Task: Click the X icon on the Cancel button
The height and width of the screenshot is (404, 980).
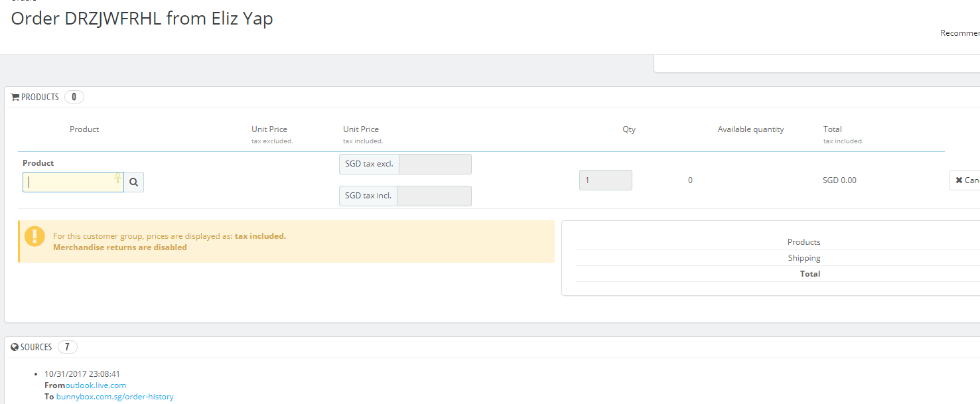Action: pos(959,180)
